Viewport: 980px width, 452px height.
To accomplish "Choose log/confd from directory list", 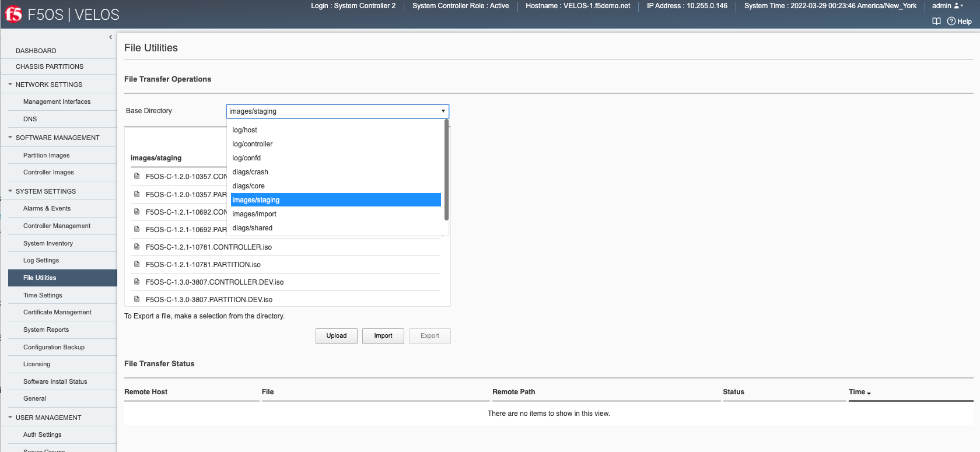I will (x=335, y=158).
